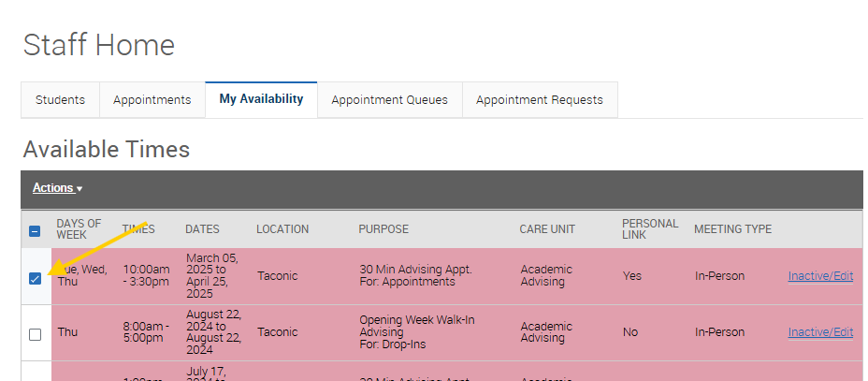The image size is (868, 381).
Task: Uncheck the 10:00am - 3:30pm availability checkbox
Action: coord(36,278)
